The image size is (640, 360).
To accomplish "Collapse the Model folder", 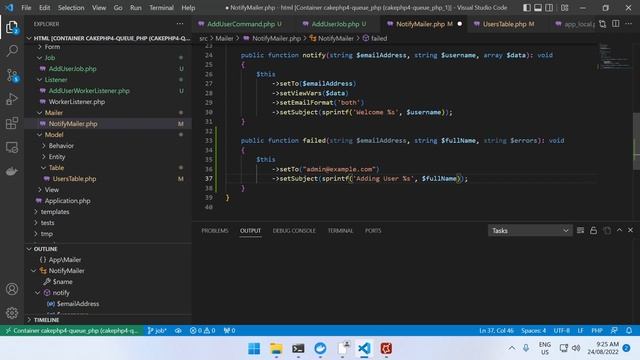I will [x=40, y=135].
